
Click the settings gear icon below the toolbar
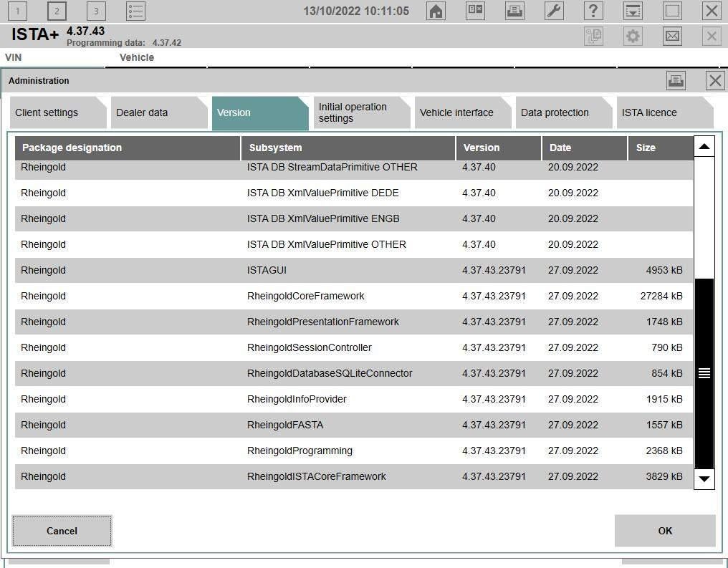633,36
